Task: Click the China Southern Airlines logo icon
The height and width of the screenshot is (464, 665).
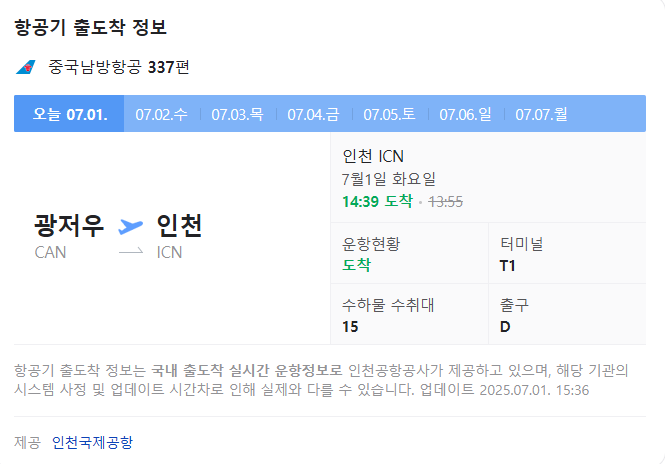Action: pyautogui.click(x=25, y=67)
